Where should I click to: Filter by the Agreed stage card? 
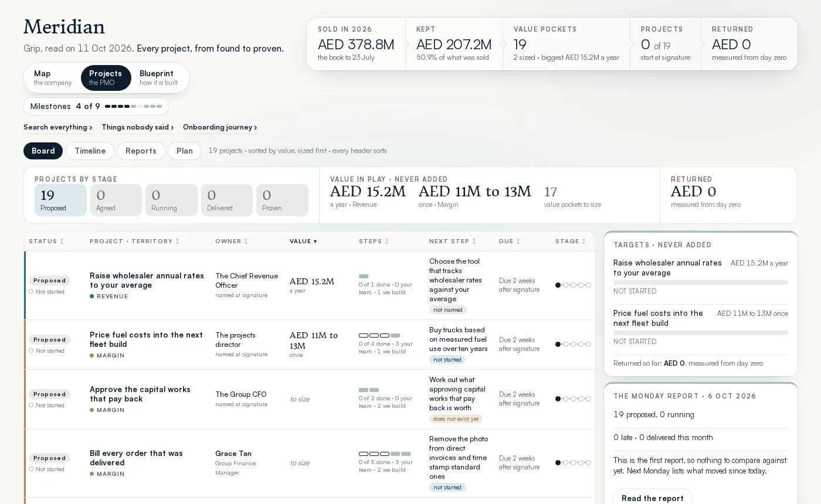116,200
